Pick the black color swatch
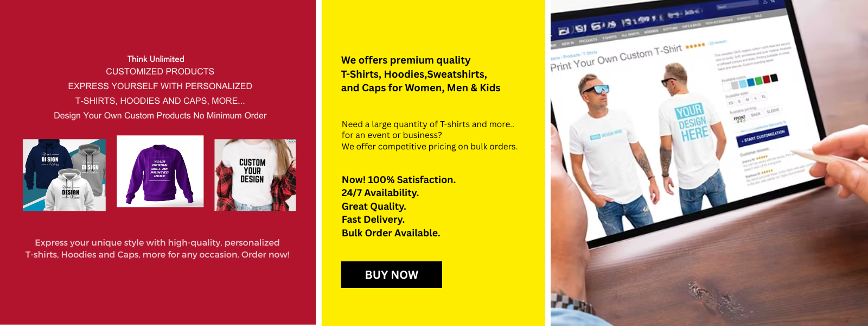Screen dimensions: 868x326 click(x=774, y=78)
